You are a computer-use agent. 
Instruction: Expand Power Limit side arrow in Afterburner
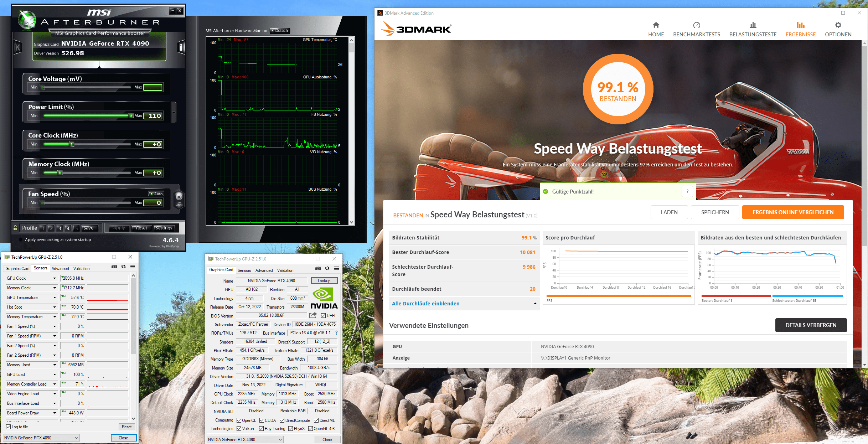tap(174, 113)
